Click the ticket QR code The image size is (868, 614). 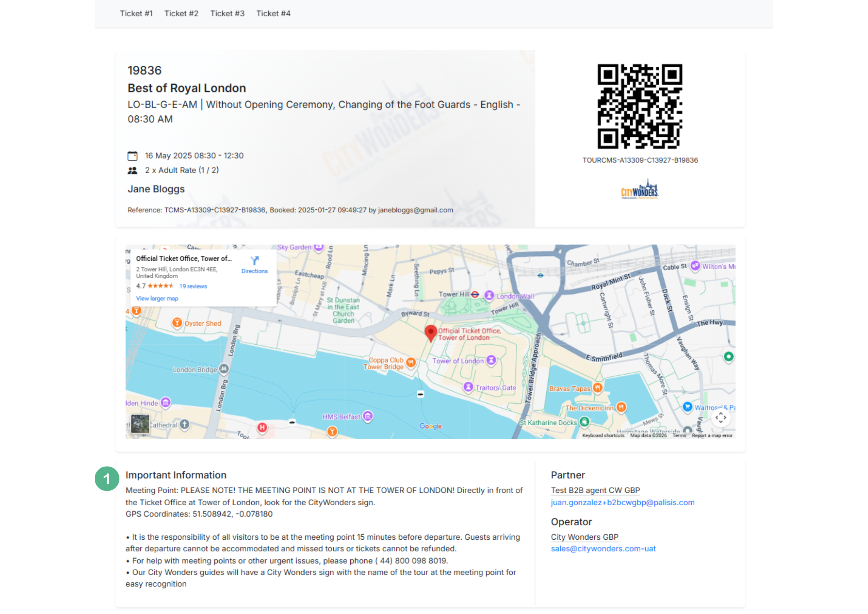click(x=640, y=106)
